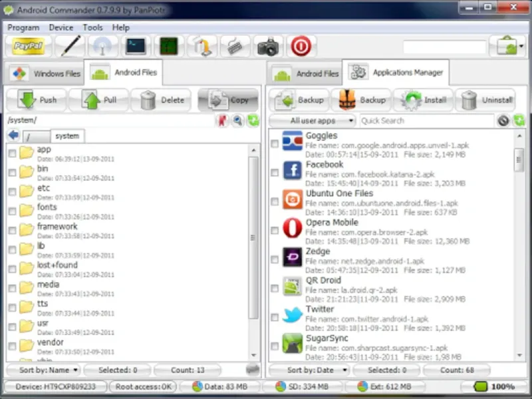The height and width of the screenshot is (399, 532).
Task: Open the Program menu
Action: tap(23, 27)
